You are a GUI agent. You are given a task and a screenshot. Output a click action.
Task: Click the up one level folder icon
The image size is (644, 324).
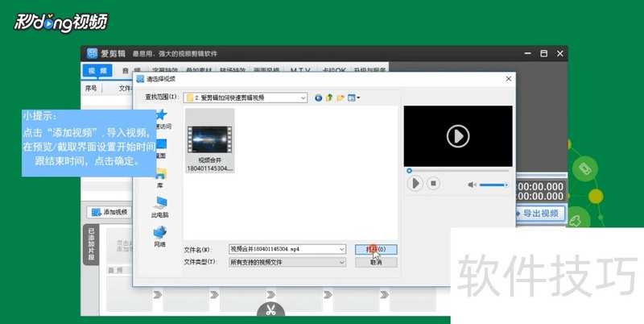point(330,98)
